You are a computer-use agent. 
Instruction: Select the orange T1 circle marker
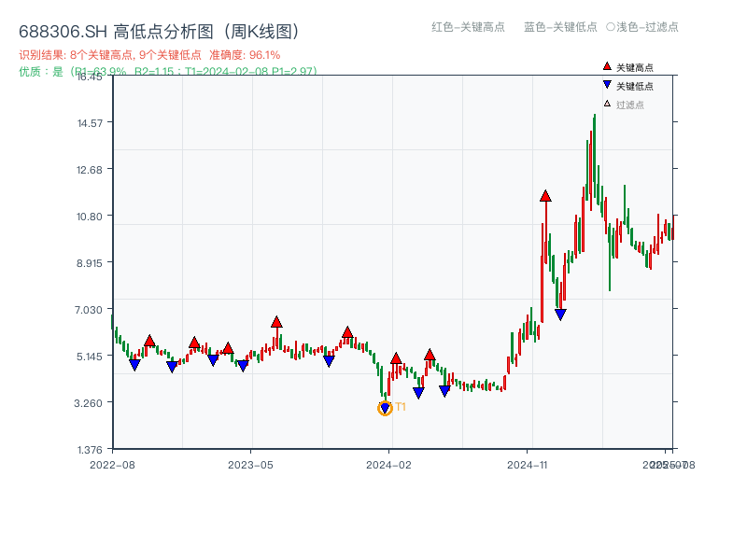pos(385,407)
